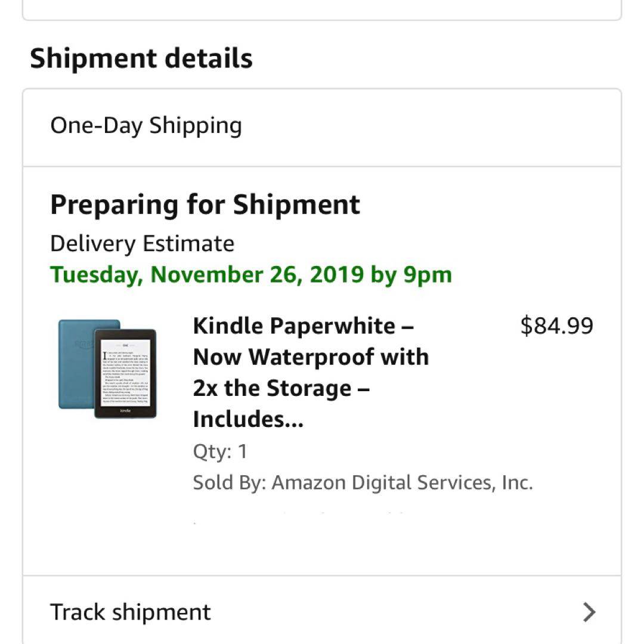Tap the partially visible card above Shipment details
The height and width of the screenshot is (644, 644).
(x=322, y=10)
